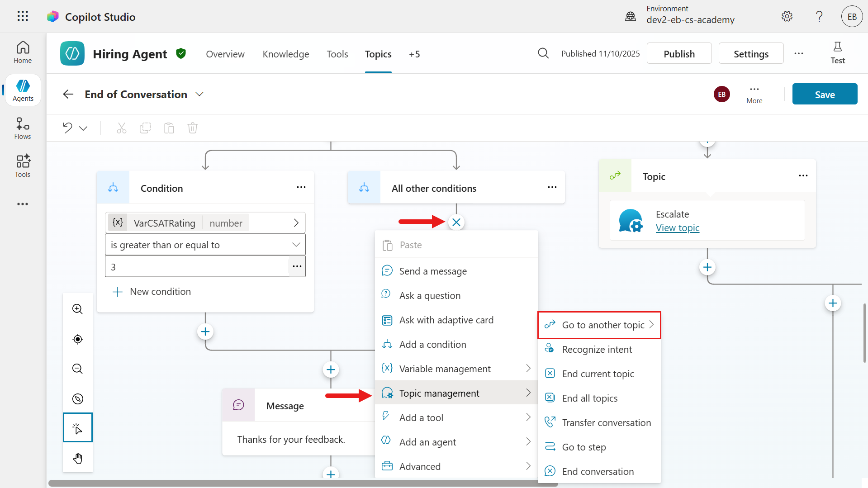This screenshot has width=868, height=488.
Task: Zoom in on the authoring canvas
Action: 77,309
